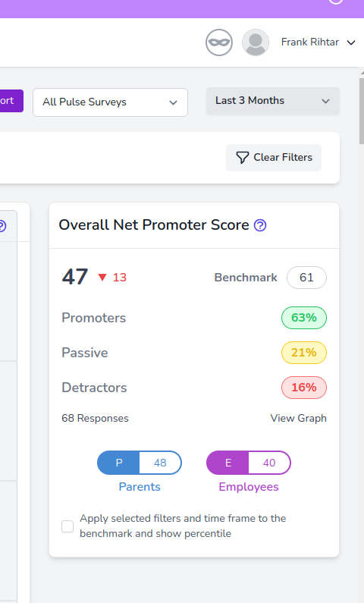Click the funnel icon in Clear Filters
The width and height of the screenshot is (364, 603).
pos(242,158)
